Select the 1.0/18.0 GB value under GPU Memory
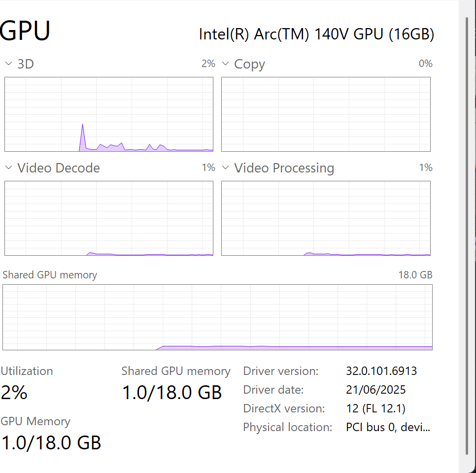476x473 pixels. pyautogui.click(x=51, y=442)
